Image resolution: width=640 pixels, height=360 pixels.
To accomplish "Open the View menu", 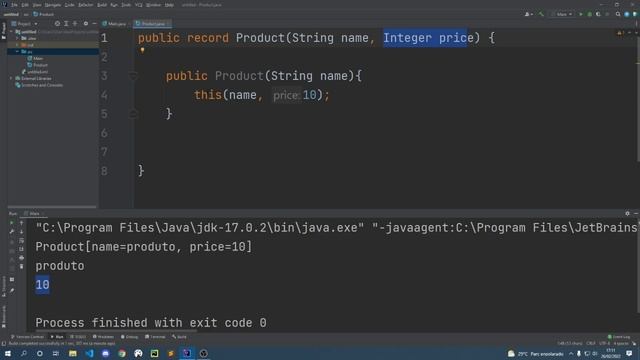I will tap(37, 5).
